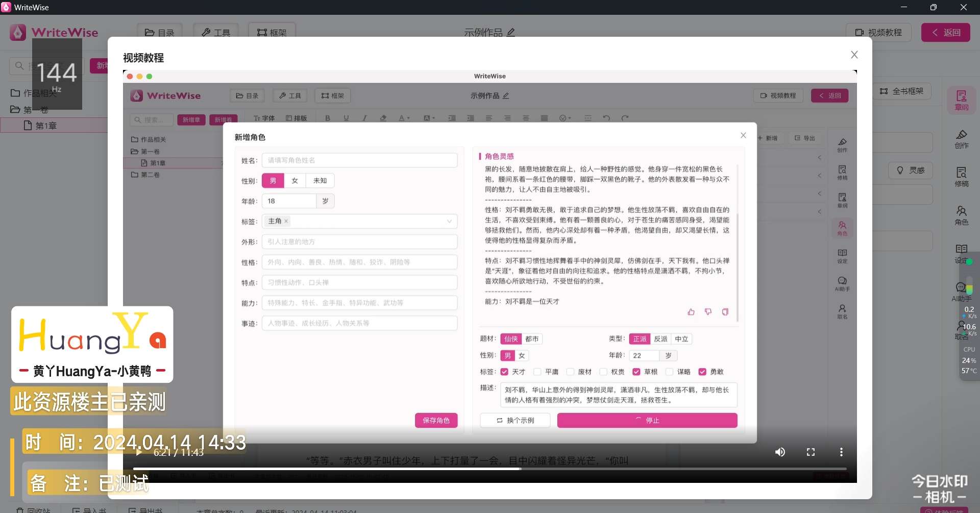Open the 创作 panel in main sidebar
This screenshot has width=980, height=513.
pyautogui.click(x=962, y=139)
